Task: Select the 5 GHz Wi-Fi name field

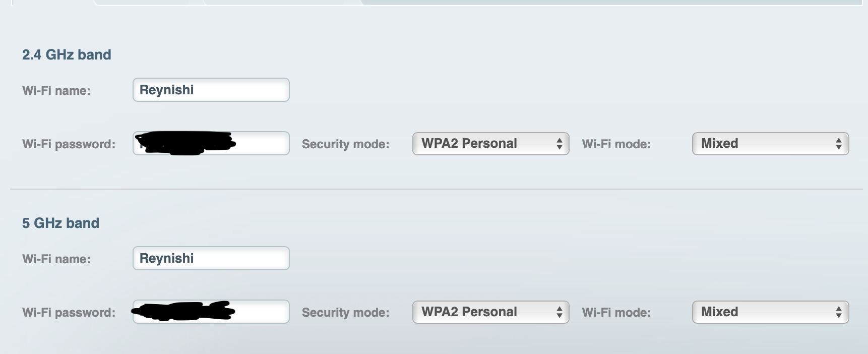Action: click(x=211, y=258)
